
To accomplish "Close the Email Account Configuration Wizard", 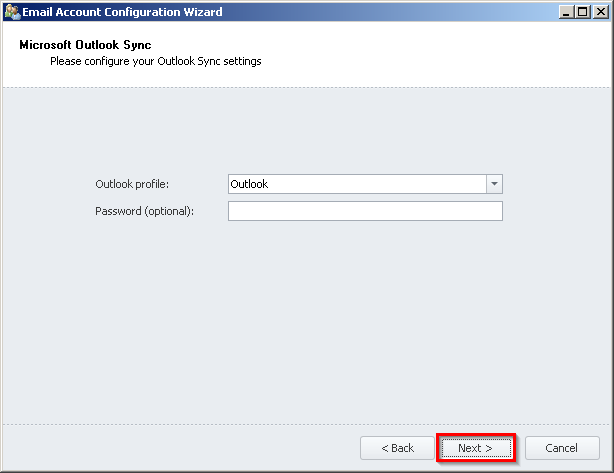I will (601, 12).
